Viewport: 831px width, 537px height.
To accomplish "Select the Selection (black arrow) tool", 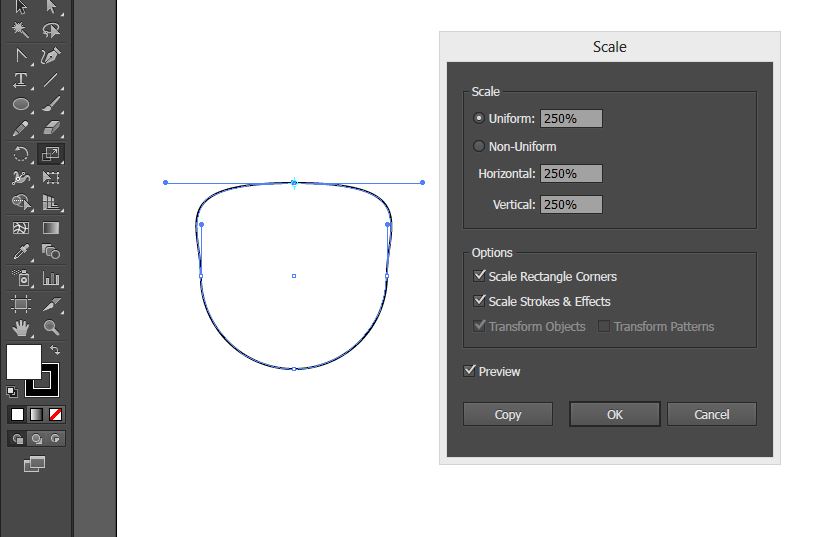I will pyautogui.click(x=21, y=6).
